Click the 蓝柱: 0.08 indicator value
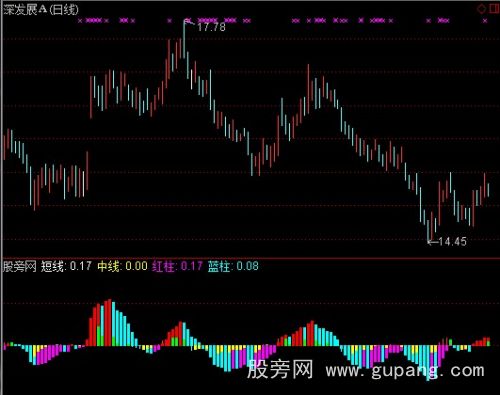This screenshot has width=500, height=395. [x=233, y=266]
